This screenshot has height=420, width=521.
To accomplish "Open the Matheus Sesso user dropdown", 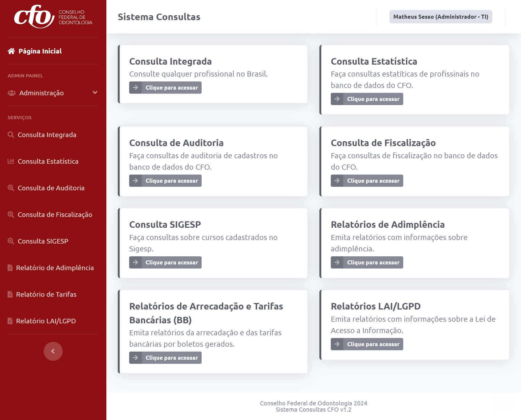I will point(440,17).
